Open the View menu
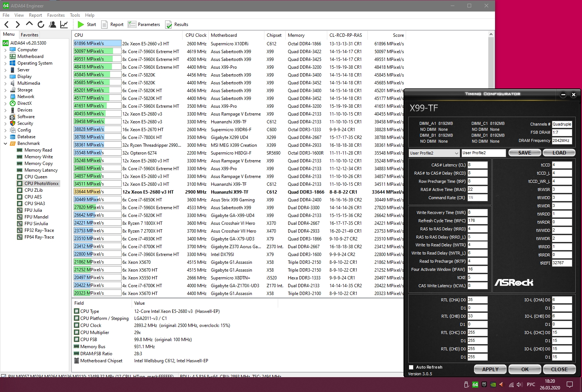 (x=19, y=15)
